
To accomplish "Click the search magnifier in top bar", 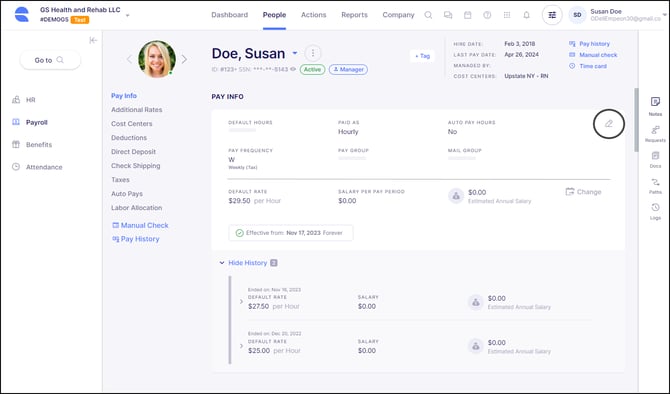I will coord(428,15).
